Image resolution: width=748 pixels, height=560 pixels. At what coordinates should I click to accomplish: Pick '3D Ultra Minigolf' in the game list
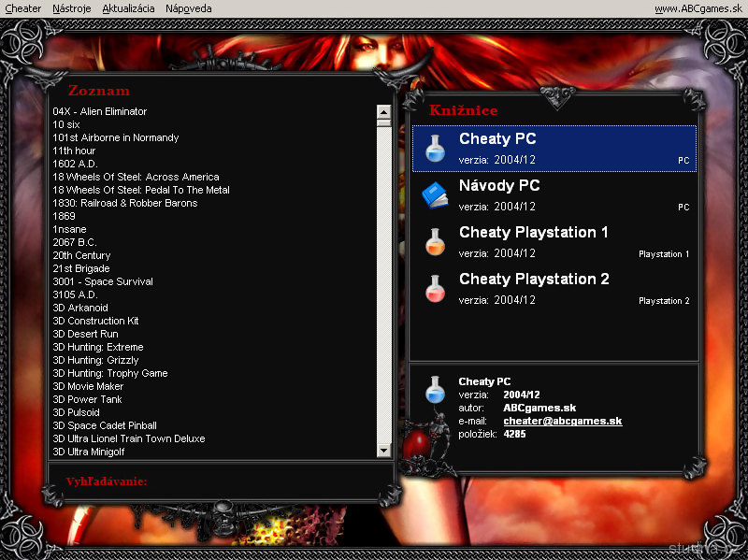95,452
